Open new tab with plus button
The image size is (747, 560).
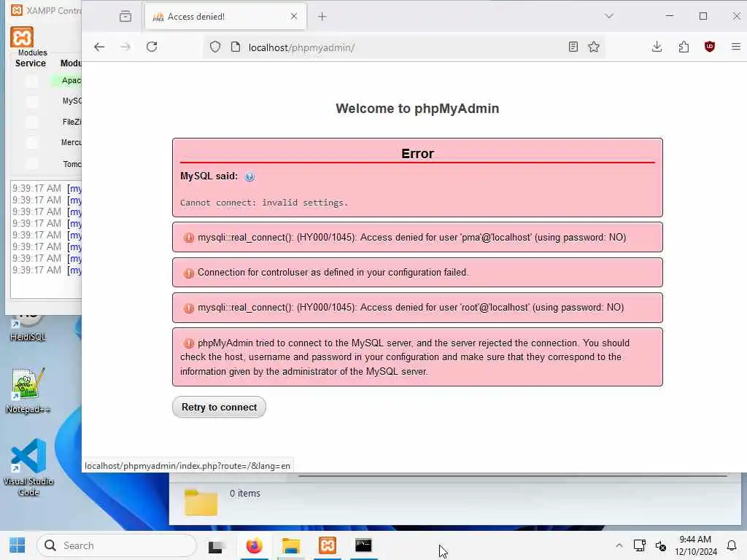[322, 17]
